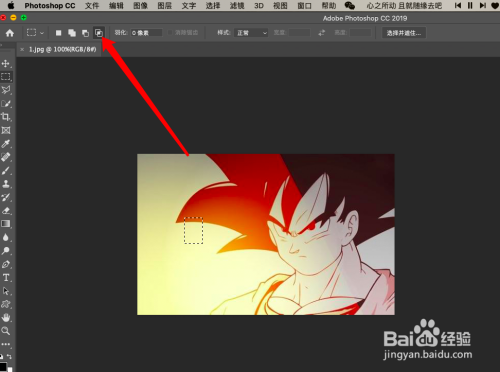Select the Clone Stamp tool
This screenshot has height=372, width=500.
pyautogui.click(x=6, y=184)
